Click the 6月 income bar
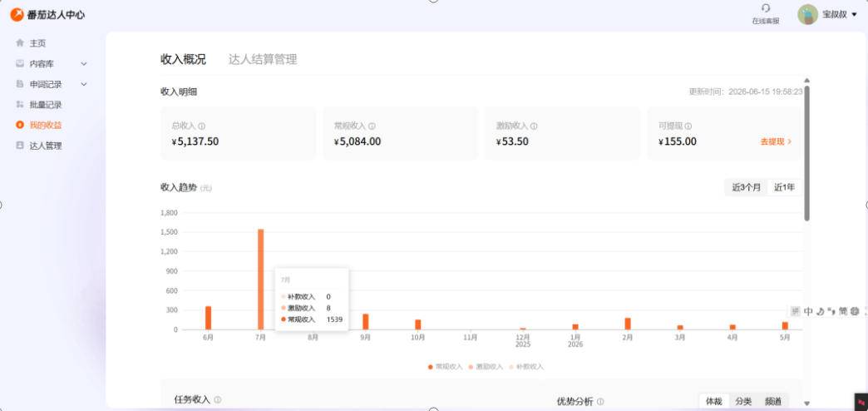868x411 pixels. pos(208,318)
